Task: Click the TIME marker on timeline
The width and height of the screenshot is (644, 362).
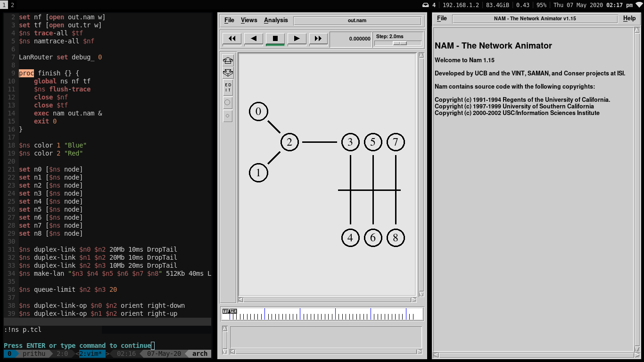Action: coord(229,311)
